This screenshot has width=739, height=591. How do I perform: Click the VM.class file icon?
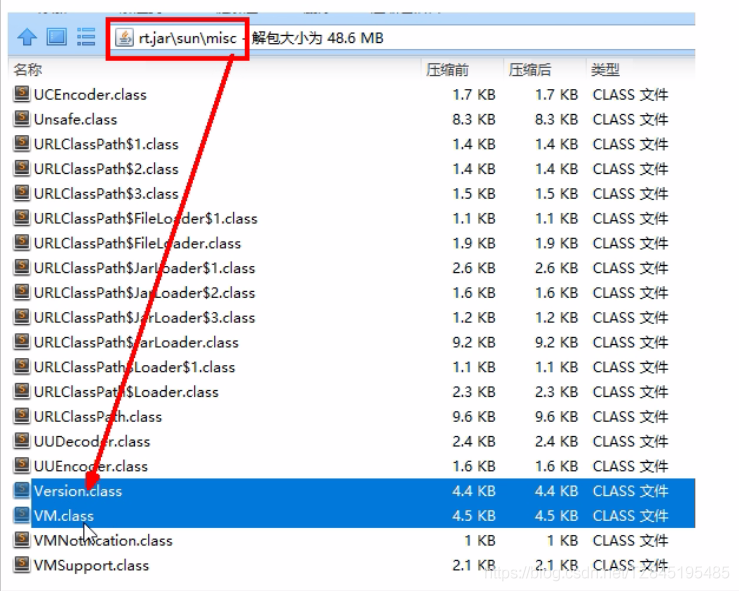click(x=21, y=515)
